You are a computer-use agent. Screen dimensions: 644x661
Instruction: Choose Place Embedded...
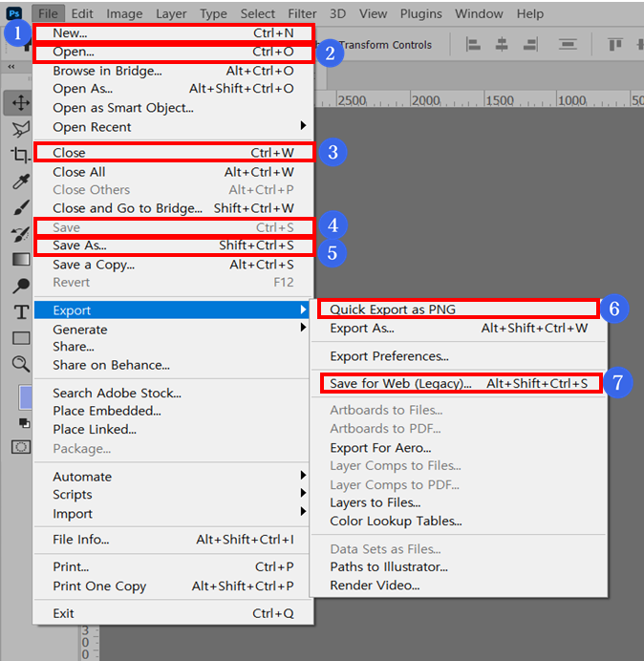(173, 411)
